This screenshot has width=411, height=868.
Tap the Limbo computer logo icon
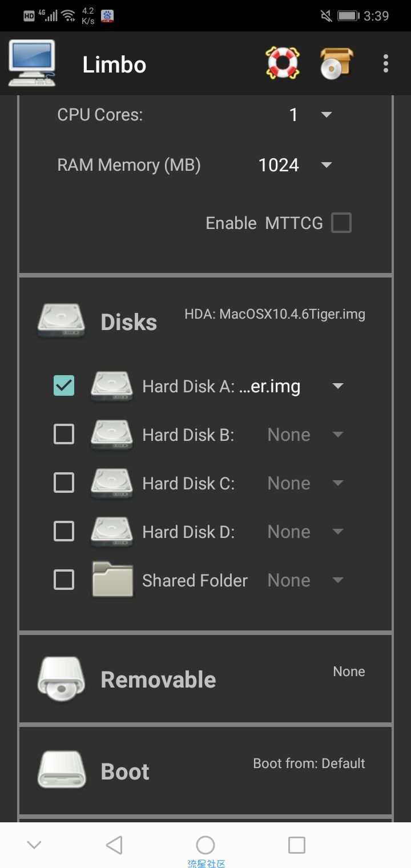coord(32,63)
